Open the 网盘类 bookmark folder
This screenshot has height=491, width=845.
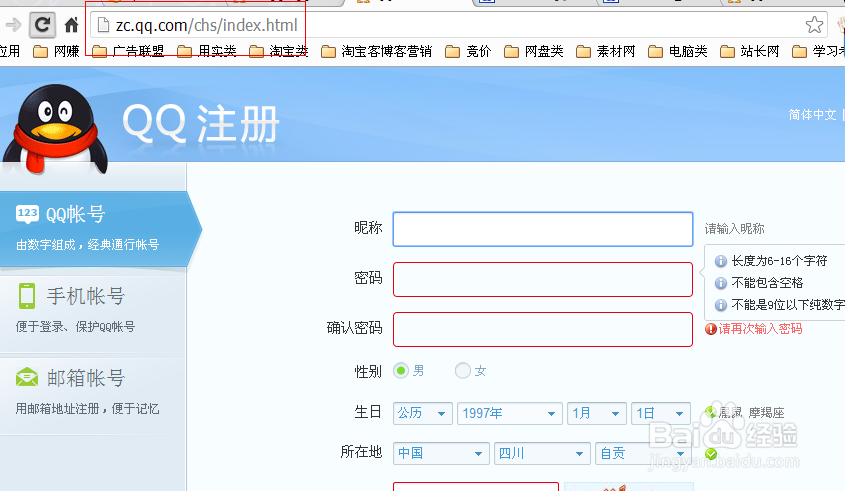point(534,51)
